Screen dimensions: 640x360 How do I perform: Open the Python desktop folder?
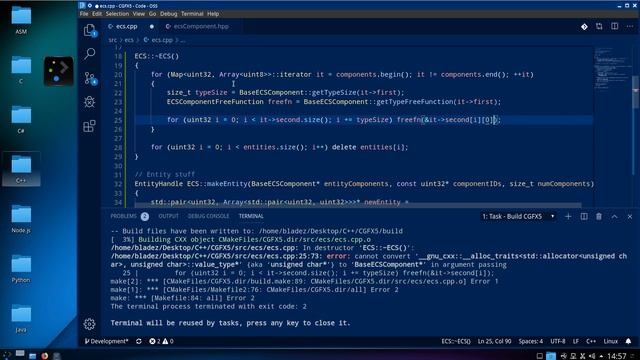[21, 269]
